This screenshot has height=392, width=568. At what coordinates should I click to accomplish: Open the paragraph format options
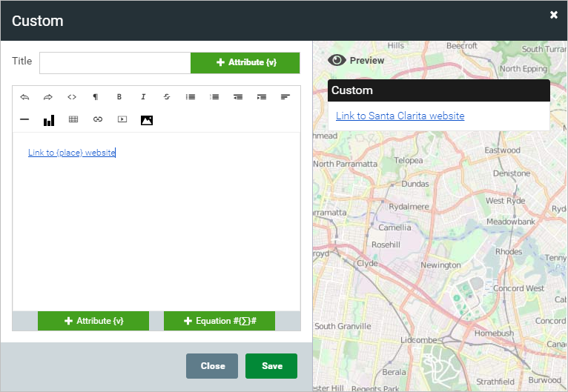click(96, 97)
